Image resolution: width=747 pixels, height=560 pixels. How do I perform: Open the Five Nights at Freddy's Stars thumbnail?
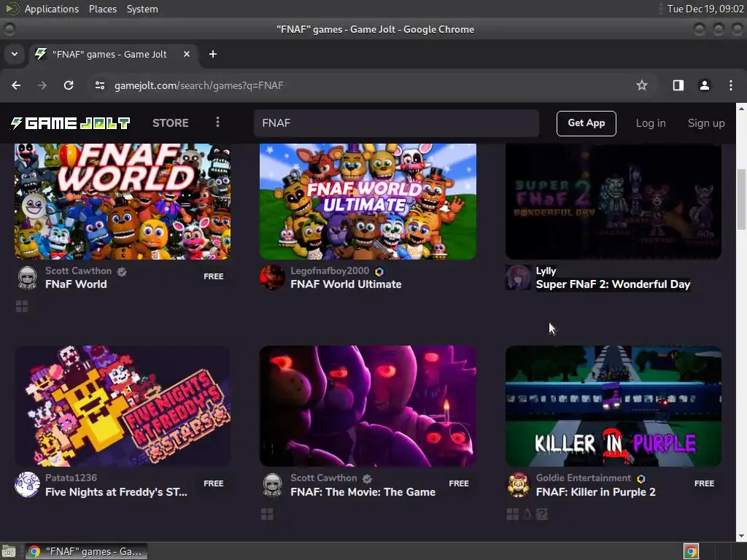(123, 406)
